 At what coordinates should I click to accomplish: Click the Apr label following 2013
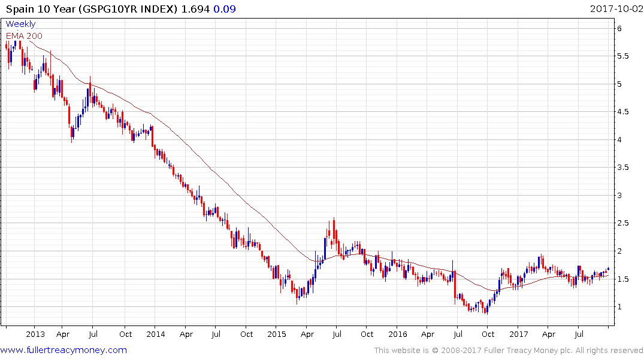tap(63, 334)
